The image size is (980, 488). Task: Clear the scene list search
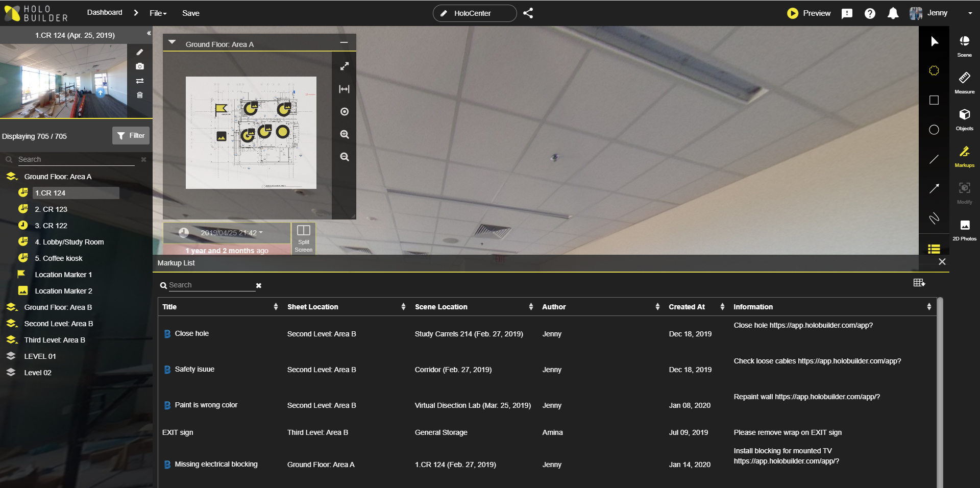(x=143, y=159)
